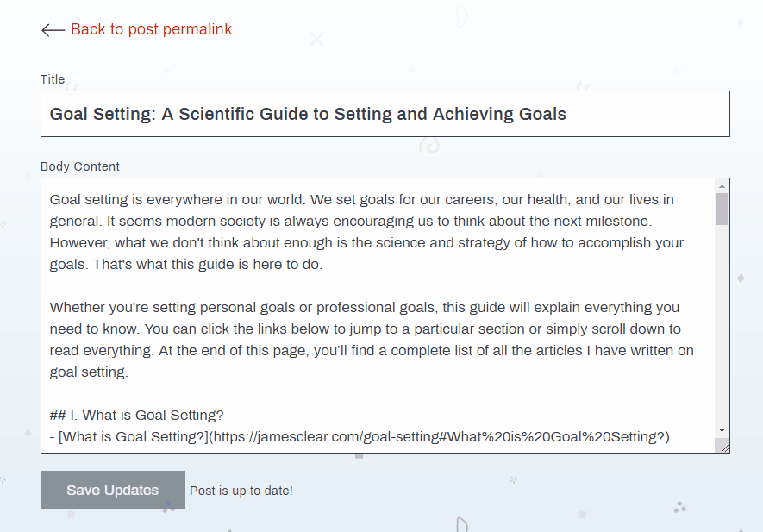Click the Body Content label
The image size is (763, 532).
coord(80,166)
